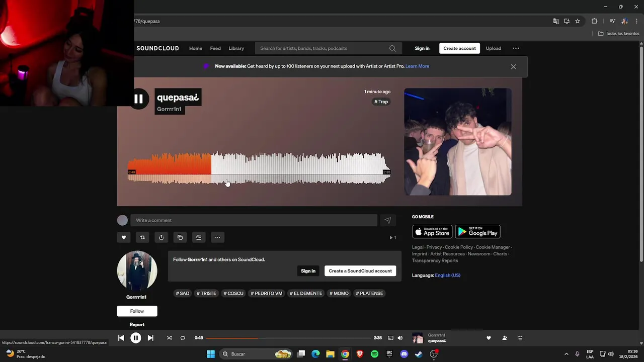Viewport: 644px width, 362px height.
Task: Open Todos los favoritos bookmarks folder
Action: 618,34
